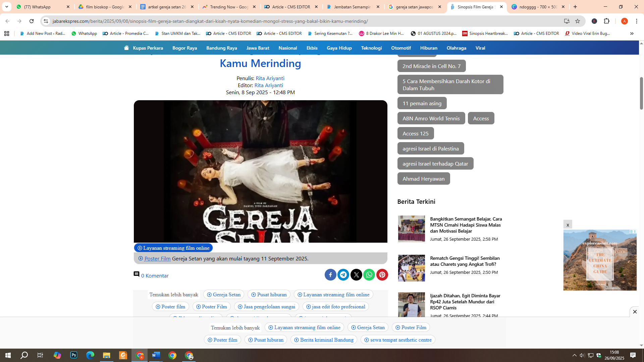
Task: Close the bottom ad banner X icon
Action: [x=635, y=312]
